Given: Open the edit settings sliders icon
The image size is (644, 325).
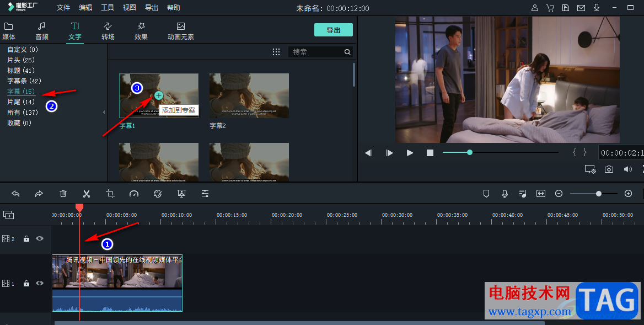Looking at the screenshot, I should 205,194.
